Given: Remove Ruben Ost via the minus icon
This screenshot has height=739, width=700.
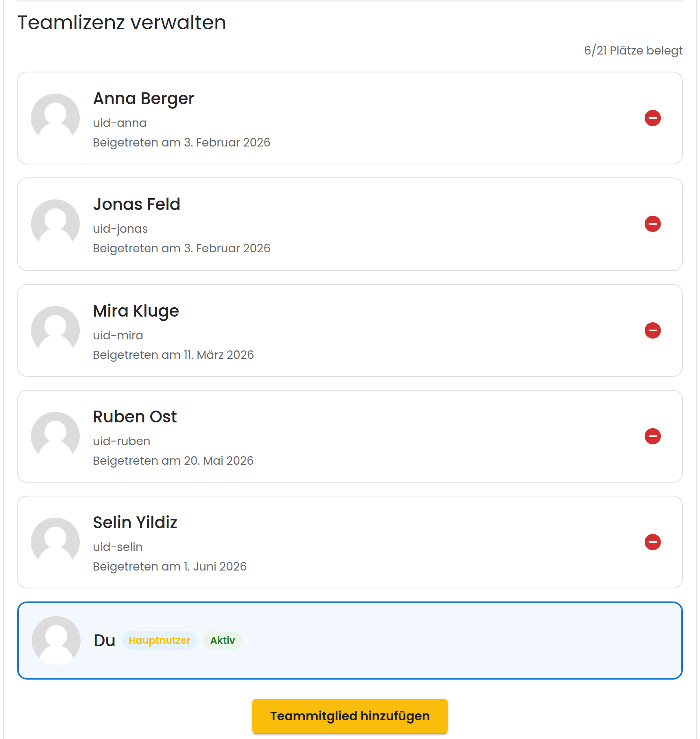Looking at the screenshot, I should pyautogui.click(x=652, y=436).
